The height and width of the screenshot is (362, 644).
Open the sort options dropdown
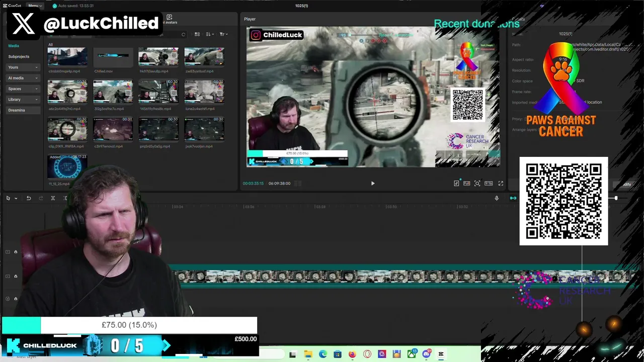coord(210,34)
